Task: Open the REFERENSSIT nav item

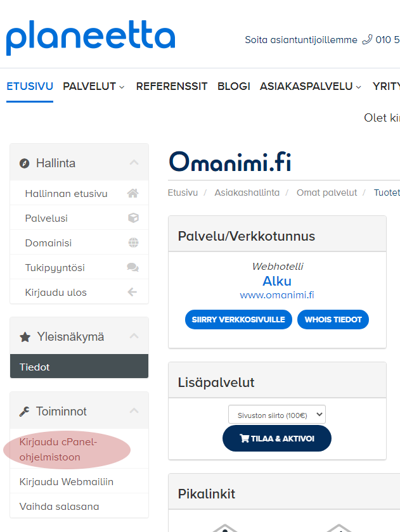Action: coord(172,86)
